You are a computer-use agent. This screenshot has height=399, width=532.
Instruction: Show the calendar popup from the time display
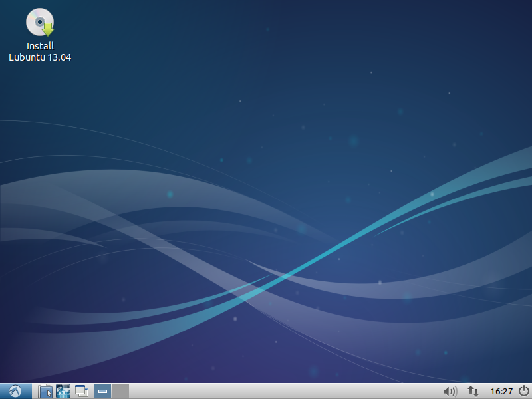point(501,392)
